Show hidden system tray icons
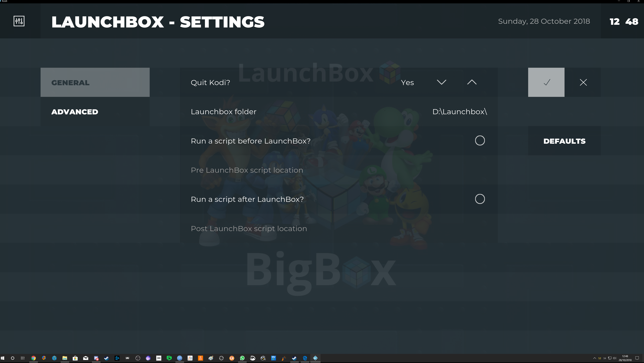Viewport: 644px width, 363px height. click(595, 358)
